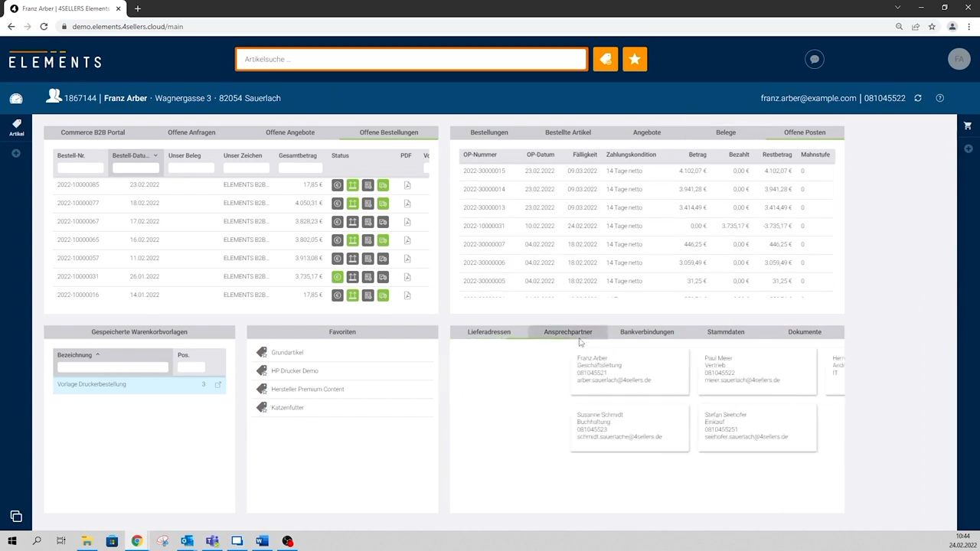Sort by Bestell-Datum column header arrow

155,155
